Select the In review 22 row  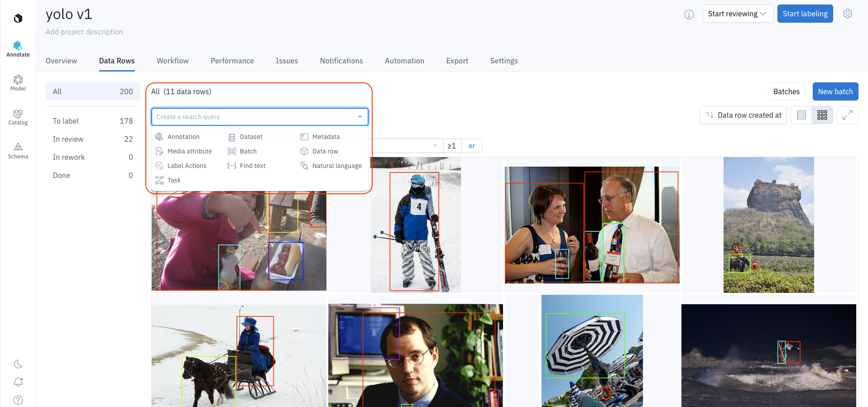point(93,139)
